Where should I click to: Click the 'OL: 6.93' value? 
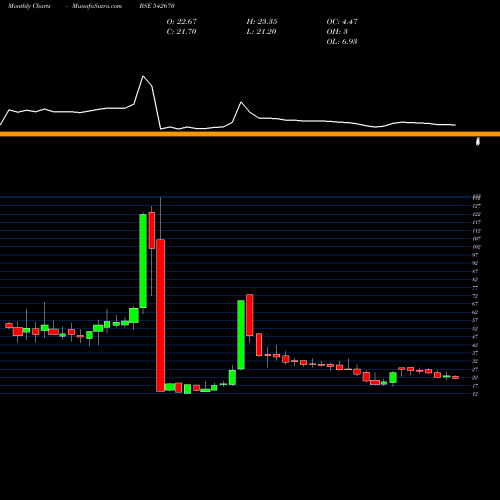pyautogui.click(x=342, y=41)
